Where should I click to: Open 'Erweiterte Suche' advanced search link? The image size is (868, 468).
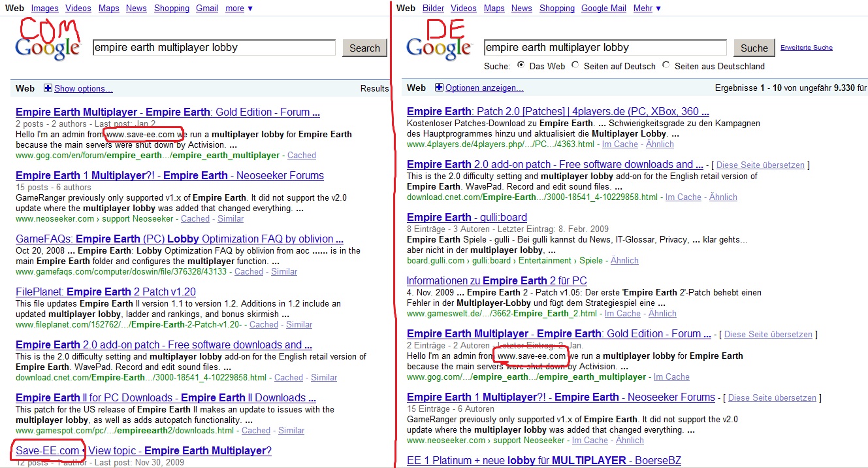pos(806,48)
